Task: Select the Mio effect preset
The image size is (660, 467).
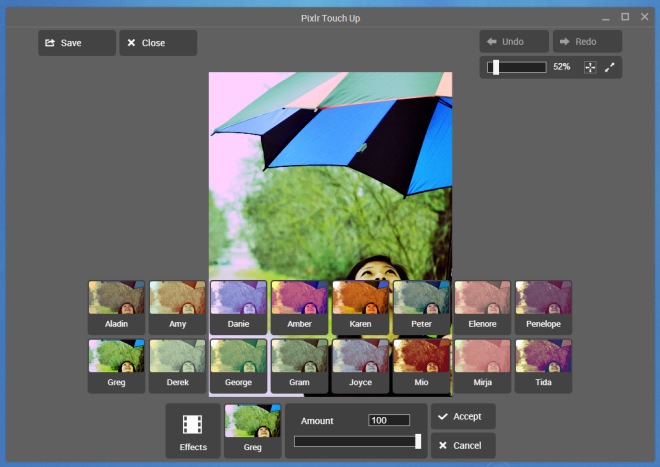Action: pos(422,364)
